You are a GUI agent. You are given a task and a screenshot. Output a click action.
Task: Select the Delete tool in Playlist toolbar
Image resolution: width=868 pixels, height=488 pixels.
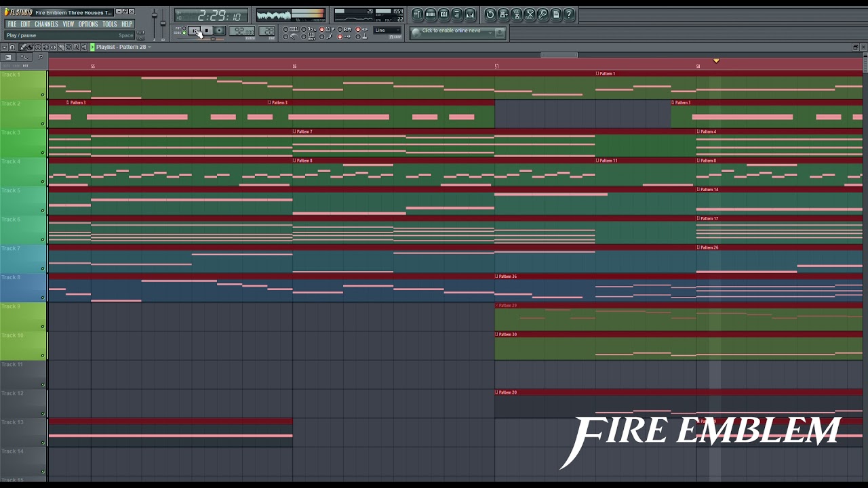38,47
